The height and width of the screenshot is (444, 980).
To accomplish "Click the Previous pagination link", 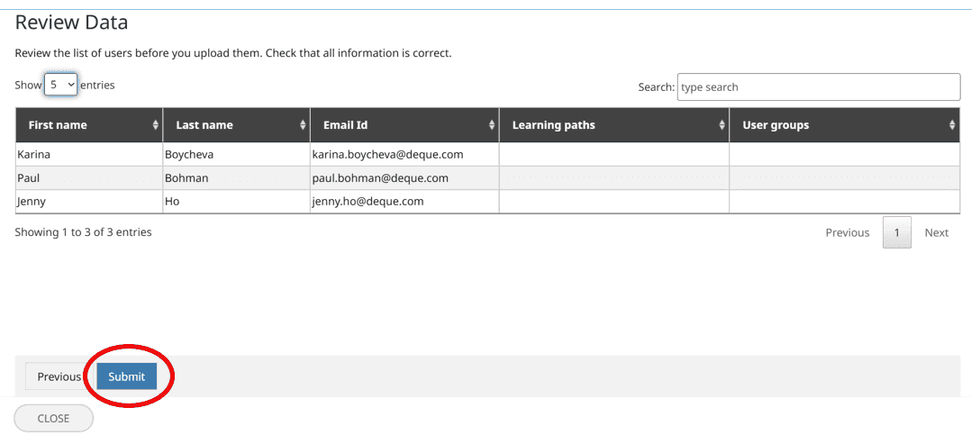I will point(847,232).
